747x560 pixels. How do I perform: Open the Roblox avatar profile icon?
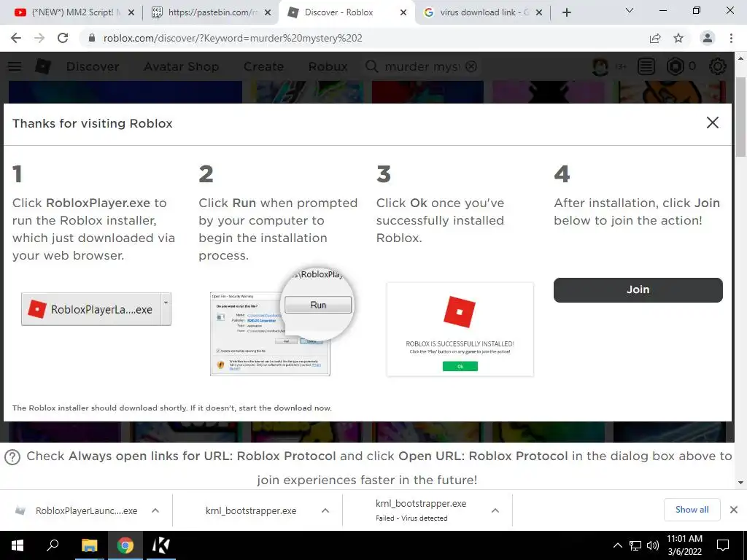[600, 66]
